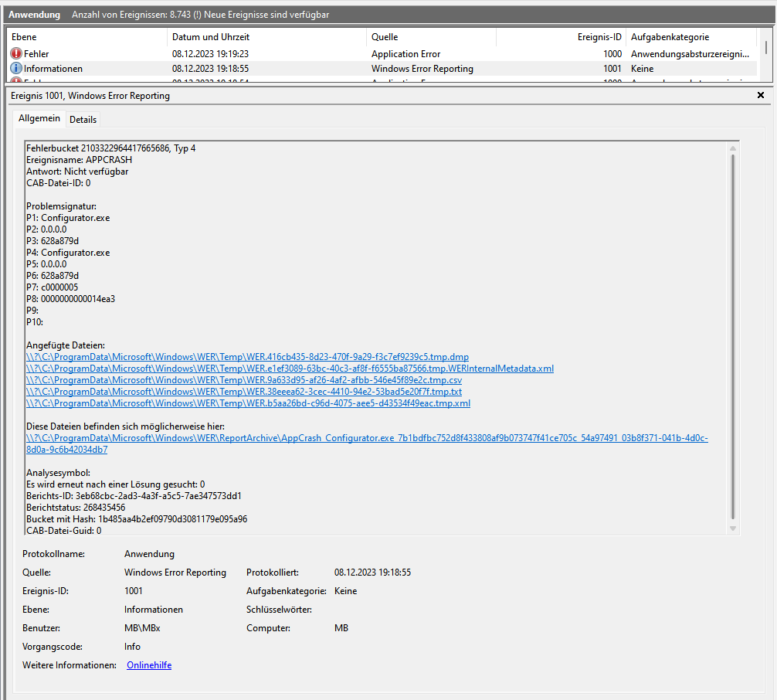The height and width of the screenshot is (700, 777).
Task: Click the Vorgangscode value Info
Action: coord(132,647)
